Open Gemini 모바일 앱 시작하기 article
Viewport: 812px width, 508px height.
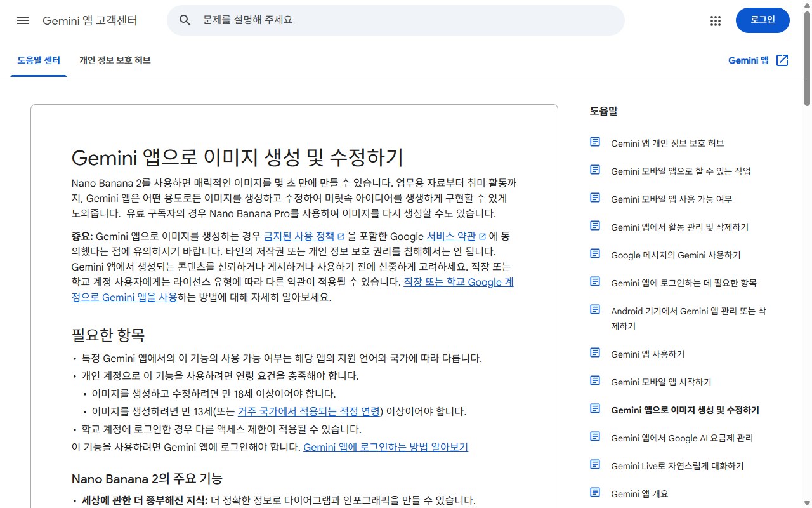pos(661,382)
